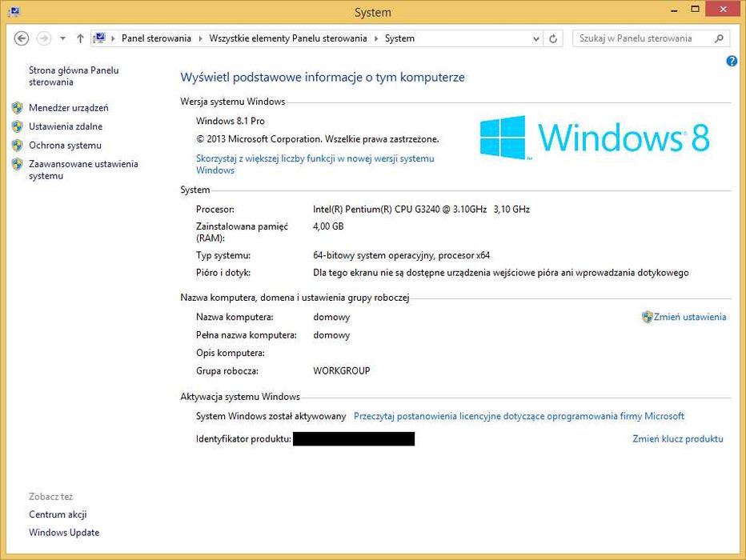Click the System window title bar icon
The image size is (746, 560).
click(14, 11)
